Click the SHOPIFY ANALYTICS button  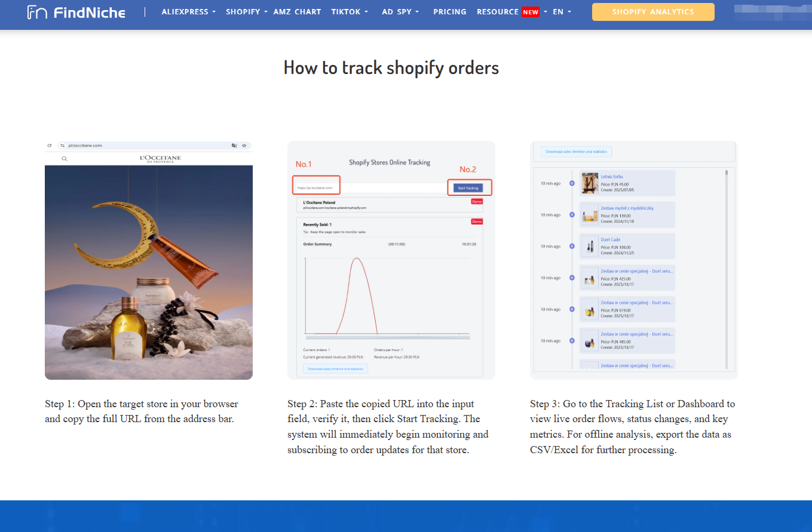[652, 11]
